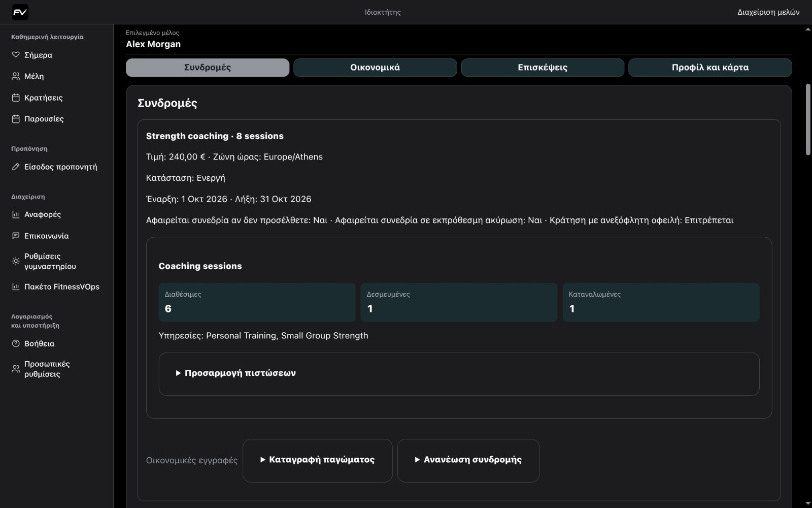Click the users icon beside Προσωπικές ρυθμίσεις
This screenshot has height=508, width=812.
(16, 369)
